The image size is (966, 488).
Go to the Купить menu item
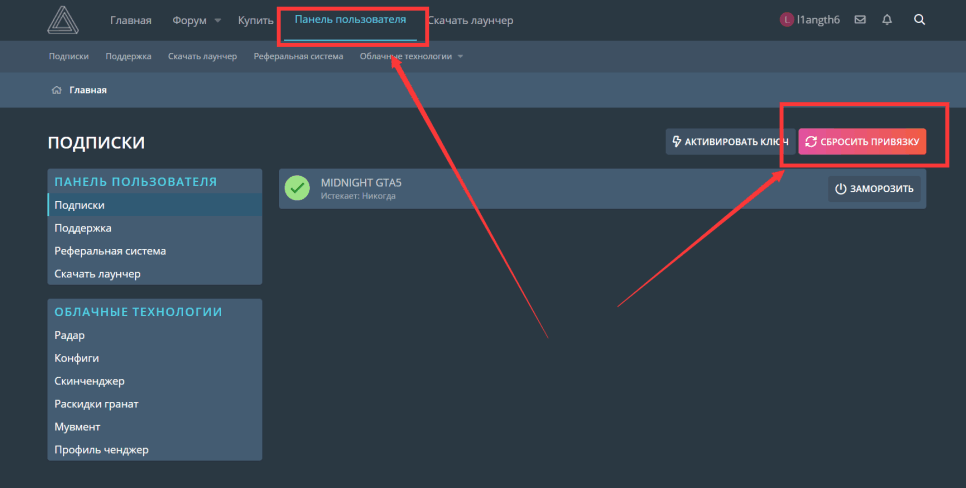(256, 20)
